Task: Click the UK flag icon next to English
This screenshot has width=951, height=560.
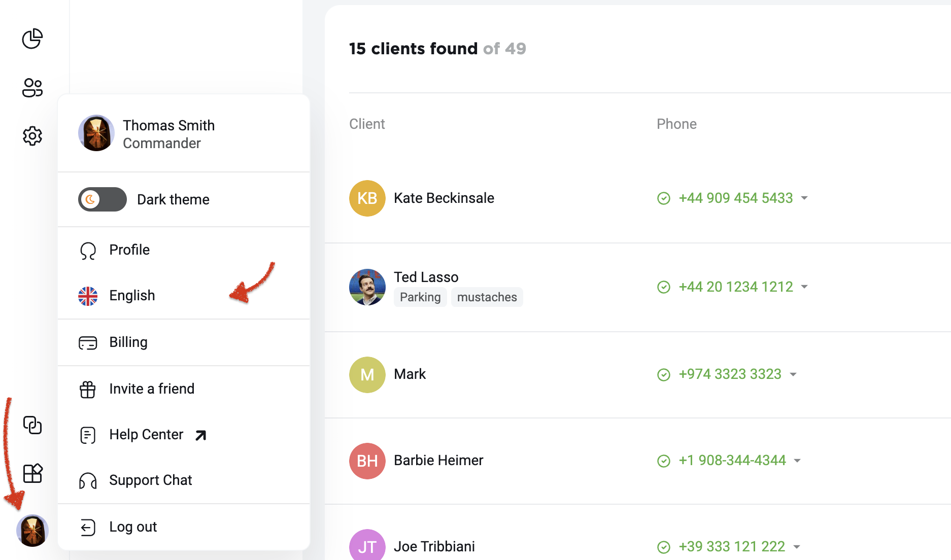Action: click(x=88, y=296)
